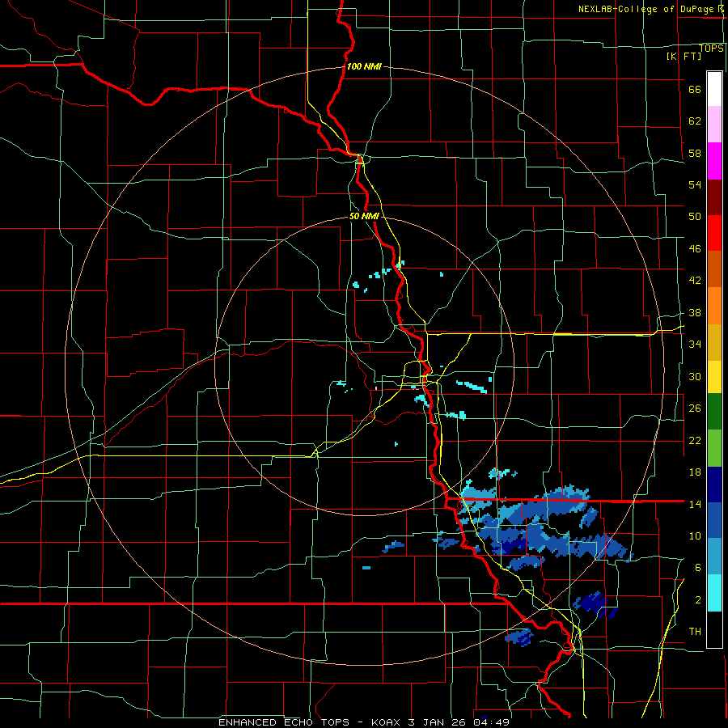Click the legend scale value 26
Viewport: 728px width, 728px height.
pos(695,408)
